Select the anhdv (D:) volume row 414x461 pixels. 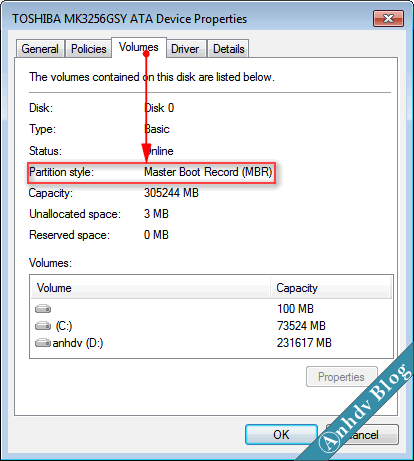pyautogui.click(x=211, y=343)
